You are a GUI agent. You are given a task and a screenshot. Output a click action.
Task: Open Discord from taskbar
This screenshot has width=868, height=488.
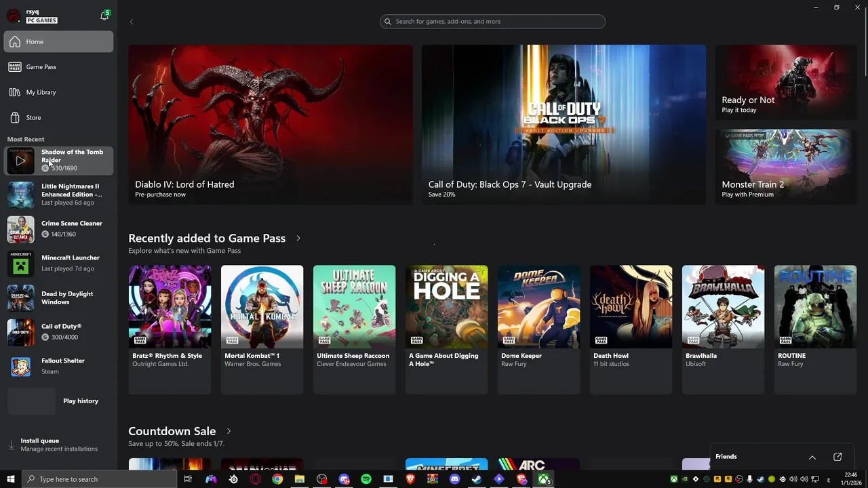click(454, 479)
